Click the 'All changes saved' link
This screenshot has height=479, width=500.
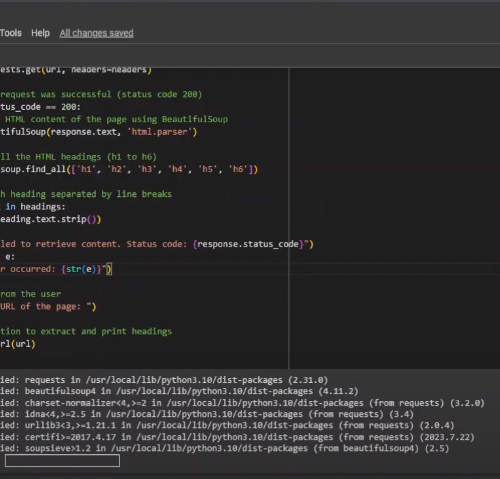click(x=96, y=33)
